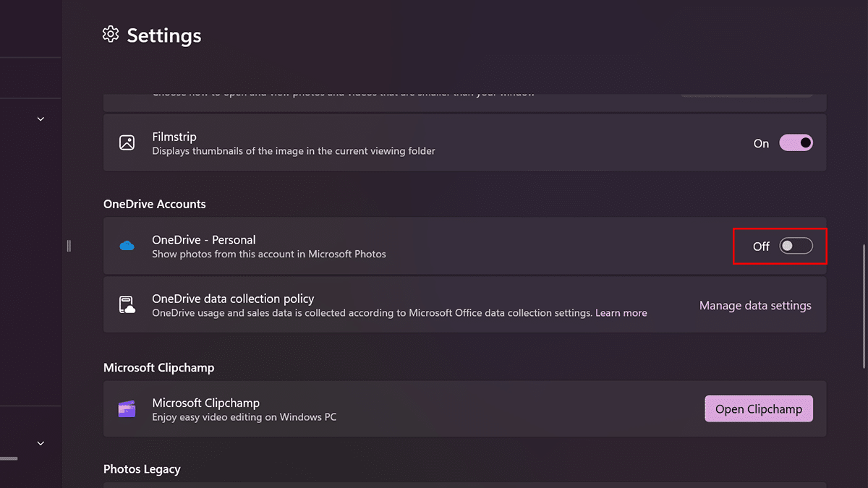Click the Photos Legacy section heading
This screenshot has height=488, width=868.
[x=142, y=469]
